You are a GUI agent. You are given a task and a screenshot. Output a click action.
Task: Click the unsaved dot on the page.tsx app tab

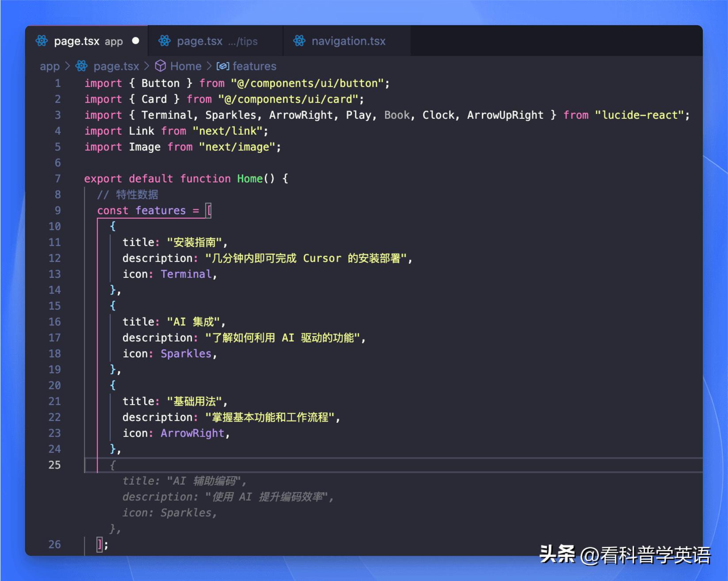click(136, 41)
